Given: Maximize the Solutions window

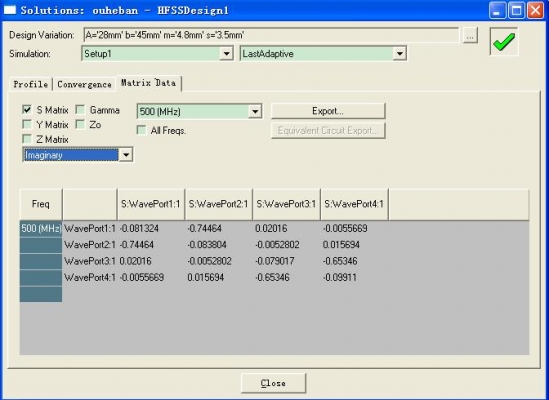Looking at the screenshot, I should pos(516,10).
